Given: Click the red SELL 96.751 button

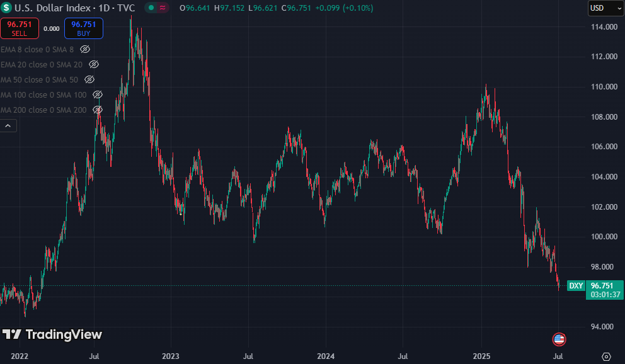Looking at the screenshot, I should point(20,28).
